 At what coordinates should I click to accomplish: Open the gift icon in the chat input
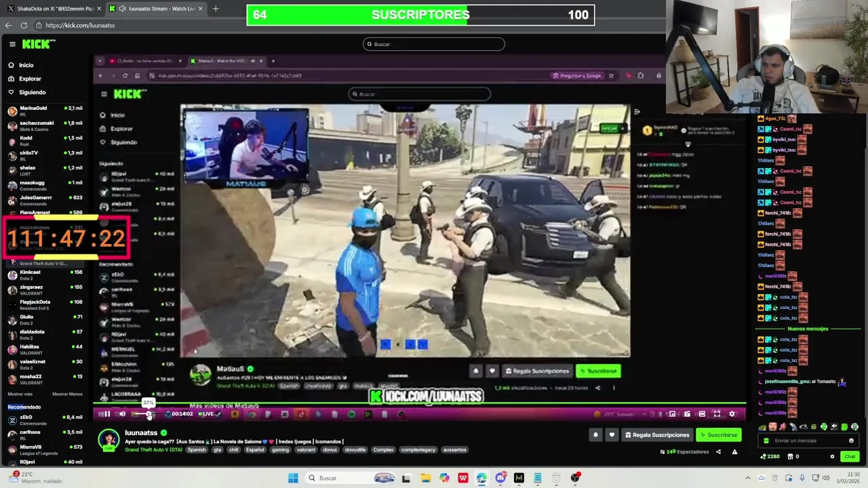coord(766,441)
